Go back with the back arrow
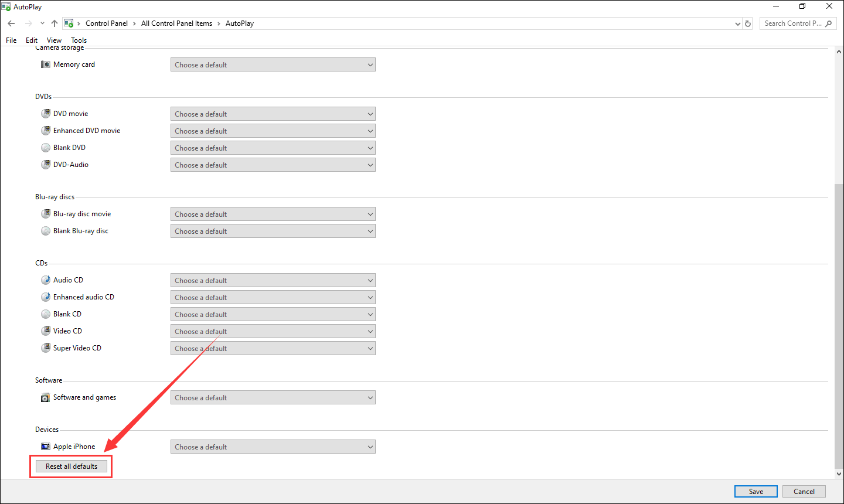This screenshot has height=504, width=844. click(11, 23)
